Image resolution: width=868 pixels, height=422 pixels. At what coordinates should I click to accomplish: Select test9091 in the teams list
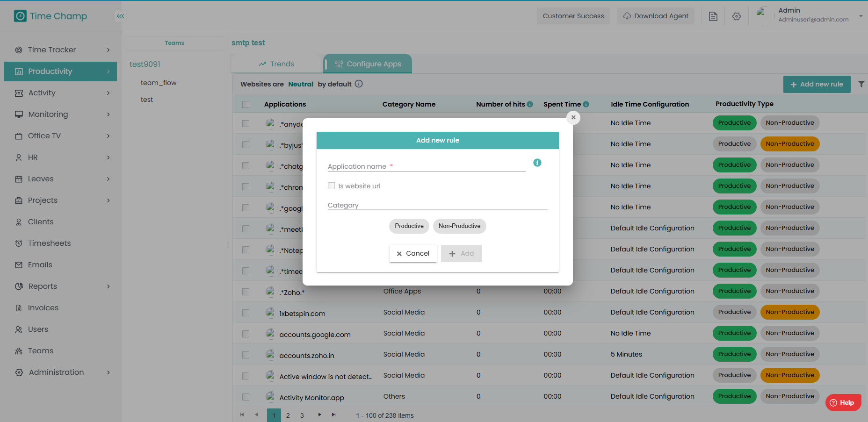pyautogui.click(x=145, y=64)
